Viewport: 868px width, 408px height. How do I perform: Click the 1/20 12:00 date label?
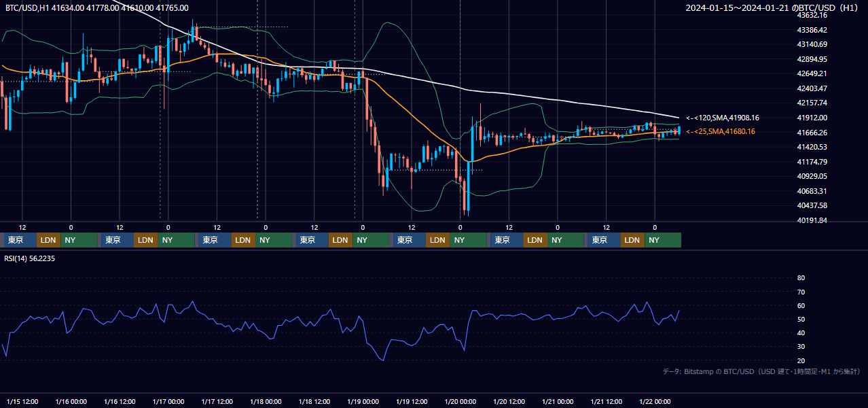pyautogui.click(x=509, y=401)
